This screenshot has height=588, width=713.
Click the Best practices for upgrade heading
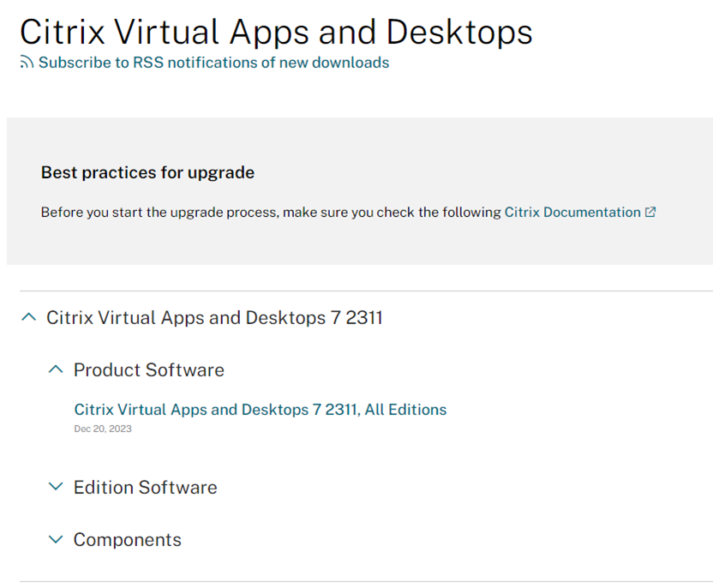tap(147, 172)
